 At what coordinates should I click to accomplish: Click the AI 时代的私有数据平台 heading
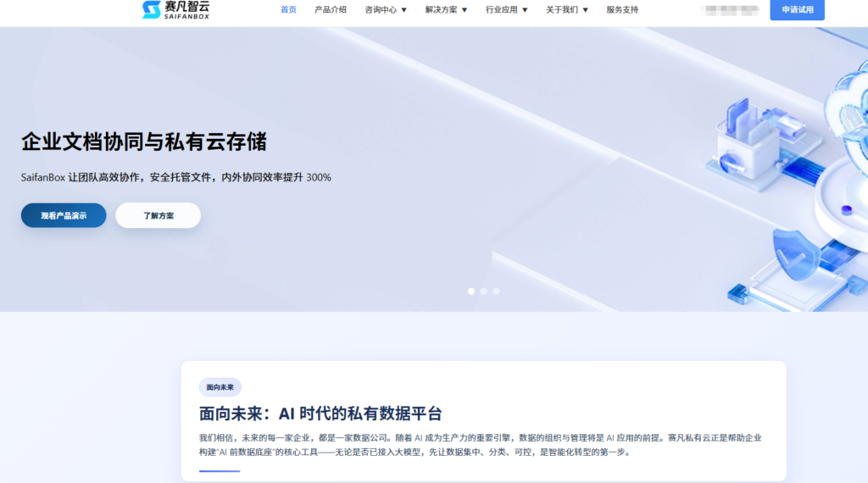tap(320, 414)
